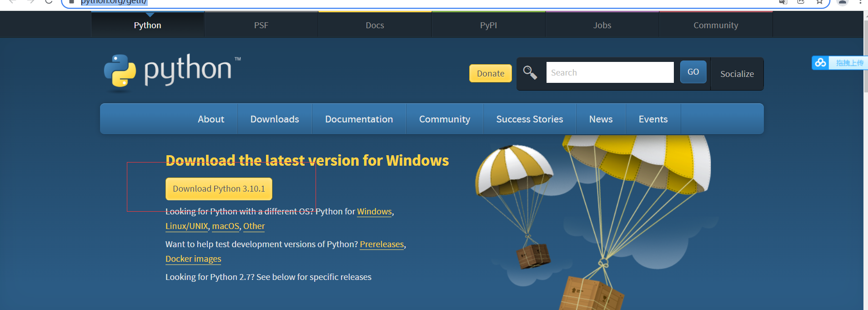Click the Baidu cloud drag-upload icon
The height and width of the screenshot is (310, 868).
[x=820, y=63]
